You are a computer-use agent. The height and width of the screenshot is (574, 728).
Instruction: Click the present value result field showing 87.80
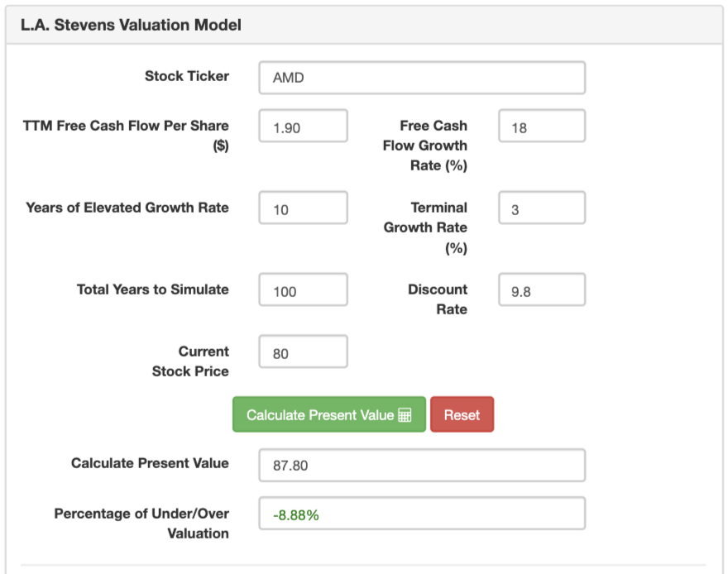[421, 465]
